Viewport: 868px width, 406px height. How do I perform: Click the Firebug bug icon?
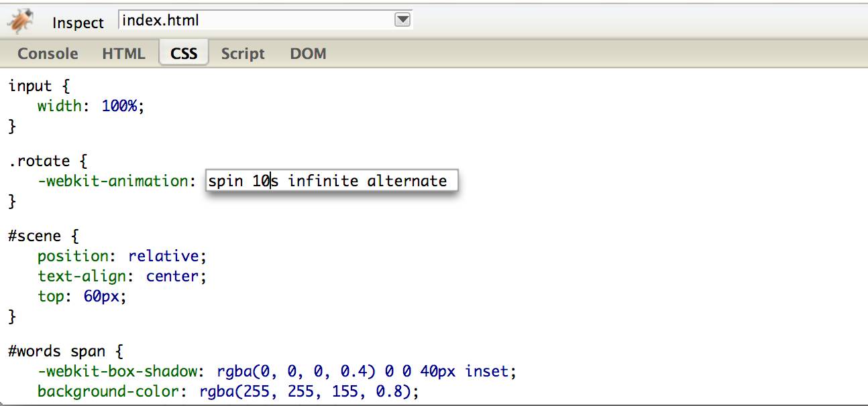click(x=21, y=21)
